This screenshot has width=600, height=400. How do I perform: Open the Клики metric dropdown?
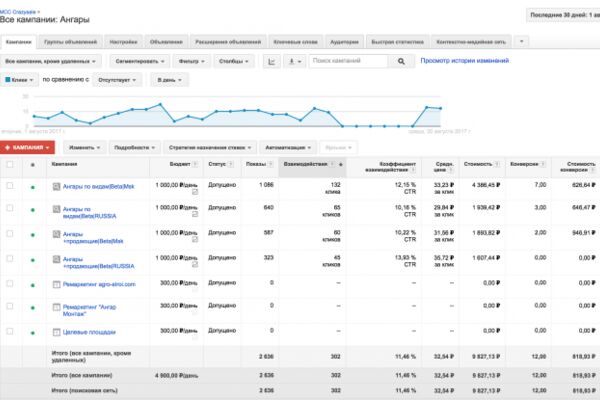tap(19, 80)
